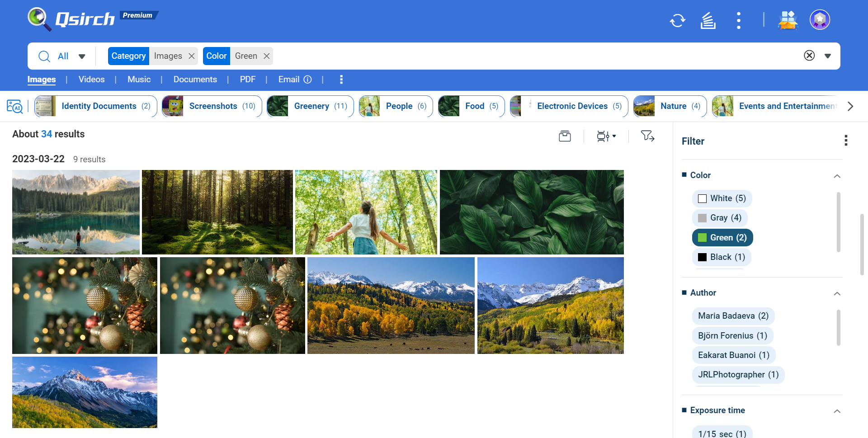Select the Greenery category chip

310,106
